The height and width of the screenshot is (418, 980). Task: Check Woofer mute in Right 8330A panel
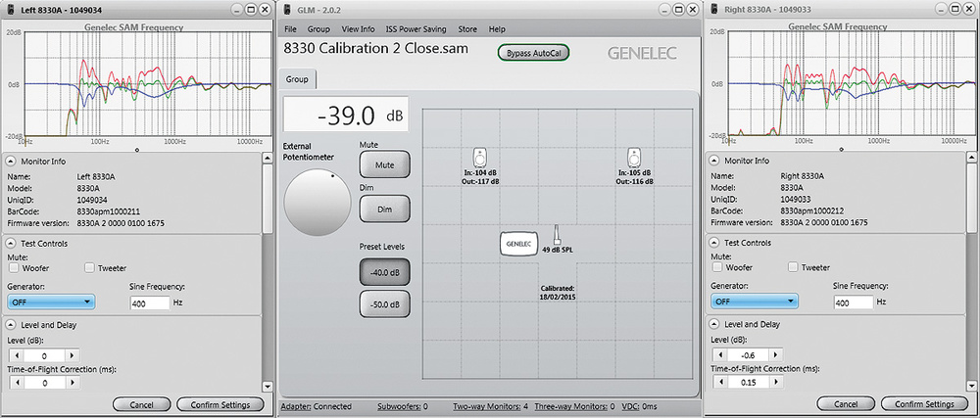pos(719,267)
